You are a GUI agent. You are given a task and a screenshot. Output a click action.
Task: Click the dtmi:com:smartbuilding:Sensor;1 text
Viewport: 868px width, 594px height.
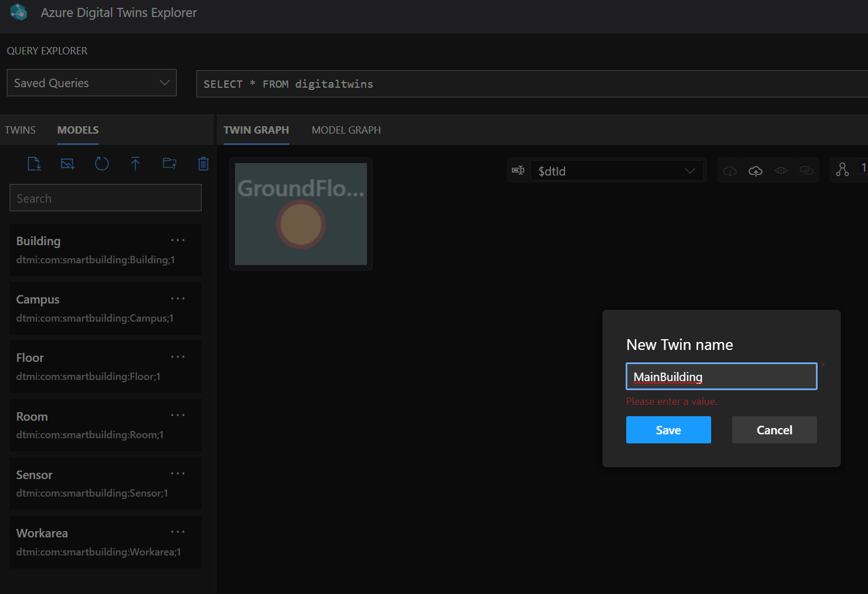(x=92, y=493)
